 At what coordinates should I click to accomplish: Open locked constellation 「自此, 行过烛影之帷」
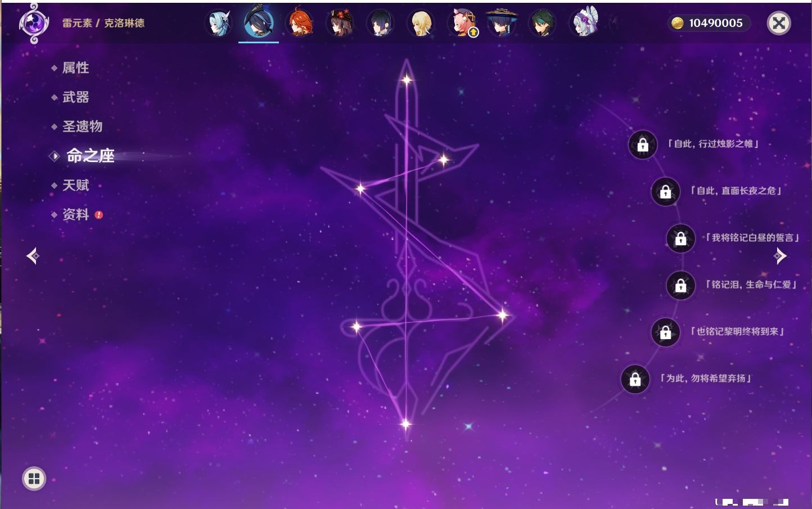pyautogui.click(x=643, y=145)
